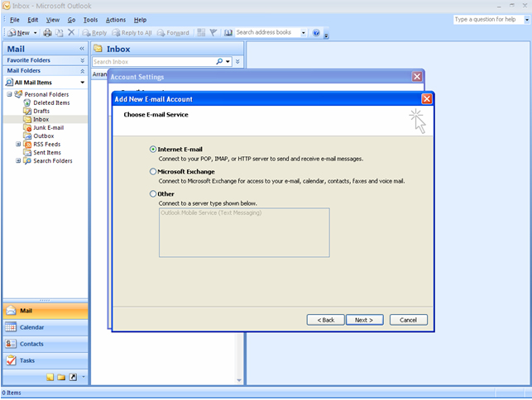
Task: Open the Notes icon in navigation pane
Action: (50, 377)
